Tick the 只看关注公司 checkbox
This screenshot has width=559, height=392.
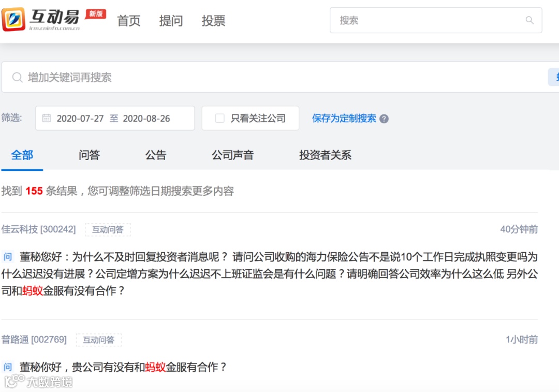[x=220, y=118]
